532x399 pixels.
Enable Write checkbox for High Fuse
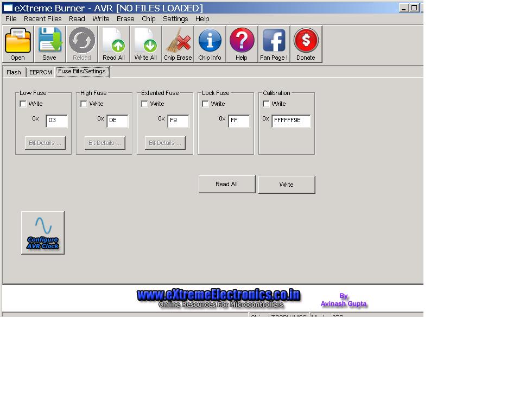click(x=84, y=104)
